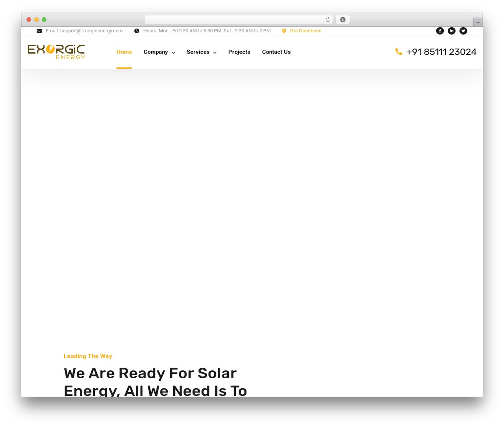Open the Services menu item
This screenshot has width=504, height=427.
(198, 52)
